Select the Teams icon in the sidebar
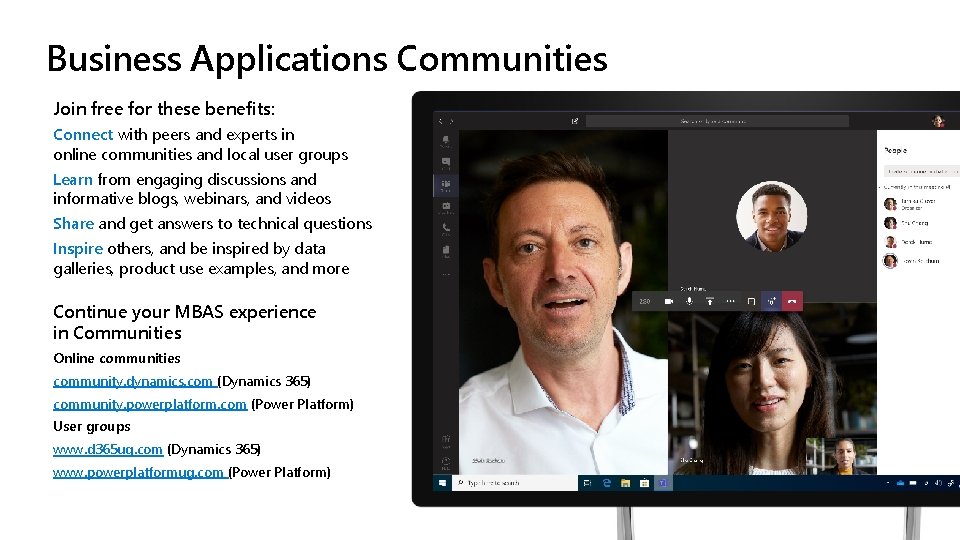The width and height of the screenshot is (960, 540). [x=446, y=185]
